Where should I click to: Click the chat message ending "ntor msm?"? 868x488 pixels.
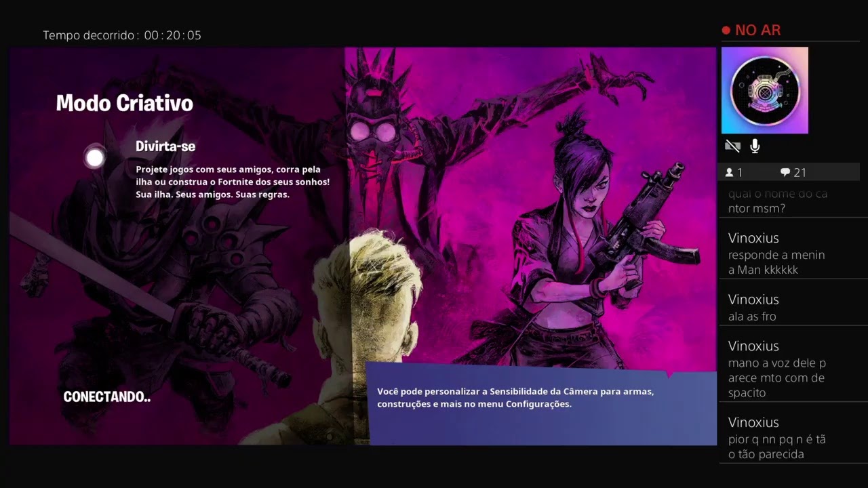pos(778,201)
